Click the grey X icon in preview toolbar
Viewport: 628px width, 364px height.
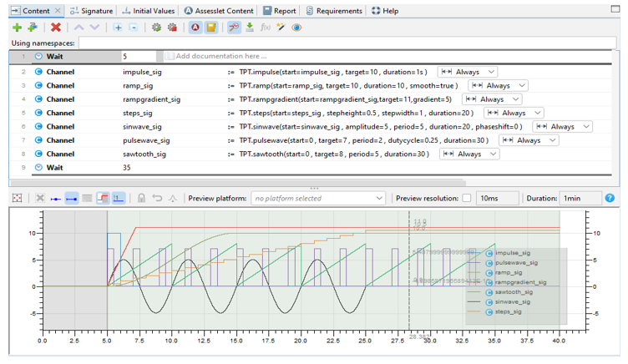(x=40, y=198)
